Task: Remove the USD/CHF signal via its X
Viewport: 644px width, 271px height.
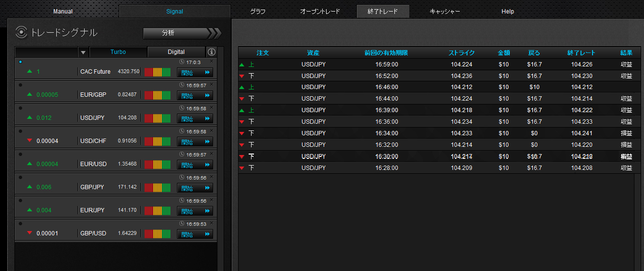Action: (212, 130)
